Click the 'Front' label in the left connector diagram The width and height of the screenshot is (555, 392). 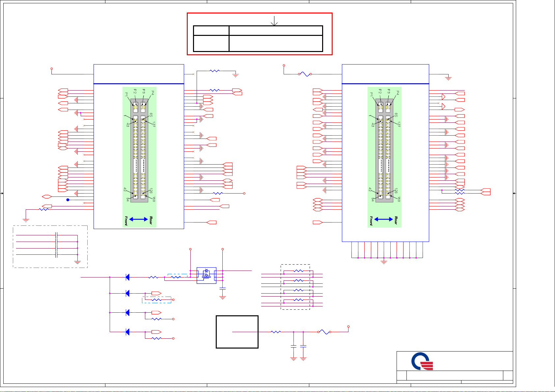click(x=126, y=221)
